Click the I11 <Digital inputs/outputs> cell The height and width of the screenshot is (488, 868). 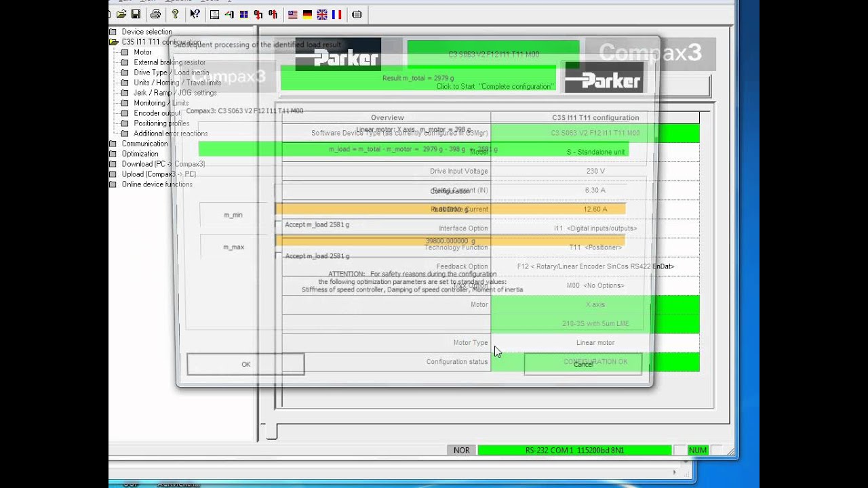595,228
